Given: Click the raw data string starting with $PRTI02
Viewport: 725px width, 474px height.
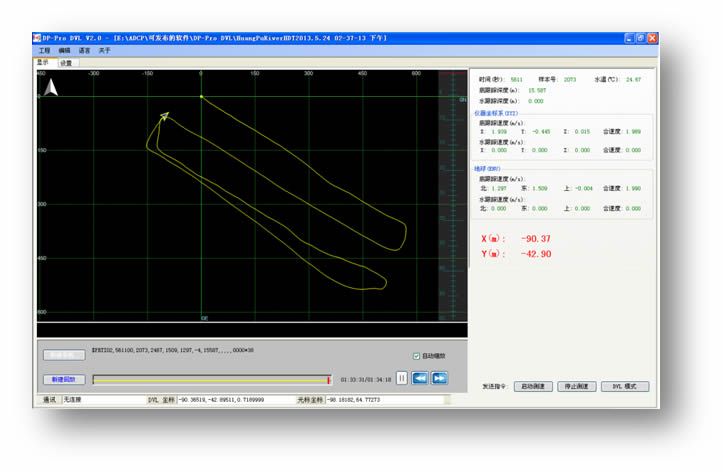Looking at the screenshot, I should [x=172, y=350].
